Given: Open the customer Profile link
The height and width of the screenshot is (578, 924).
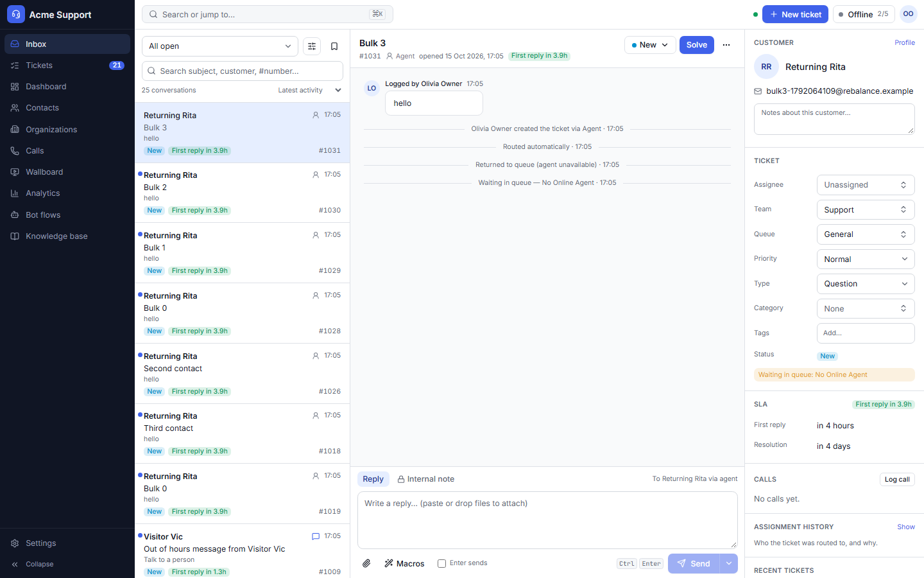Looking at the screenshot, I should tap(905, 42).
